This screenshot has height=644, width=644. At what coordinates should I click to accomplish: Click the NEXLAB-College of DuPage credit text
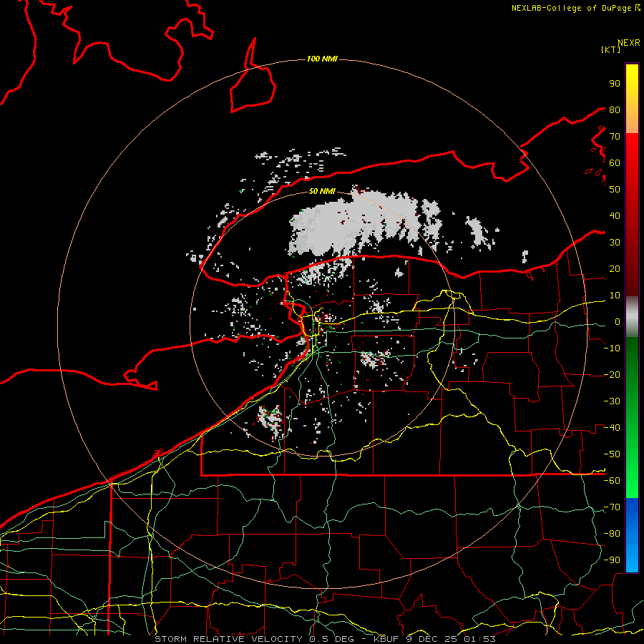click(575, 8)
